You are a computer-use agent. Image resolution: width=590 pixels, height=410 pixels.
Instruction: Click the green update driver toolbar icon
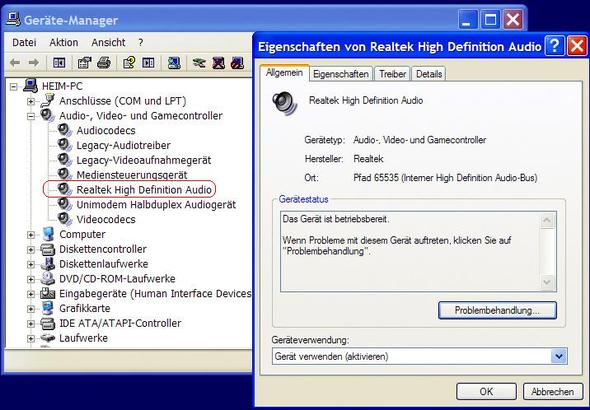click(x=199, y=63)
